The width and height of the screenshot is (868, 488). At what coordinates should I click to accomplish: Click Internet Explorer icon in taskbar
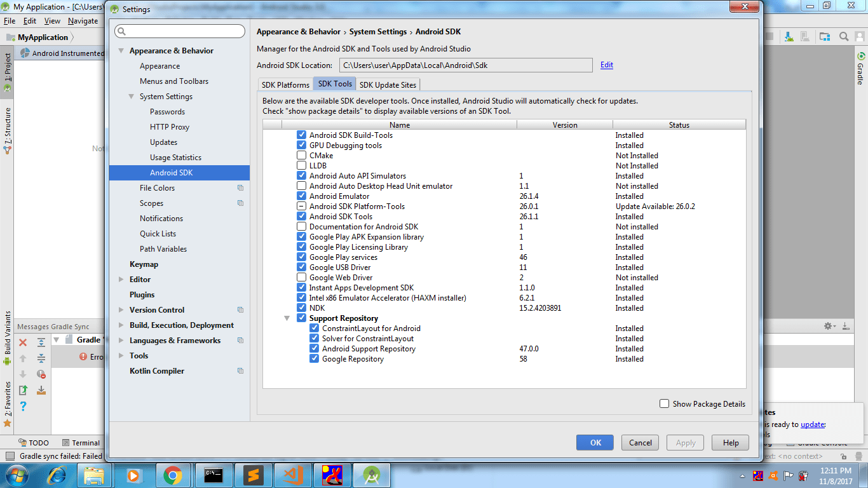pyautogui.click(x=56, y=475)
